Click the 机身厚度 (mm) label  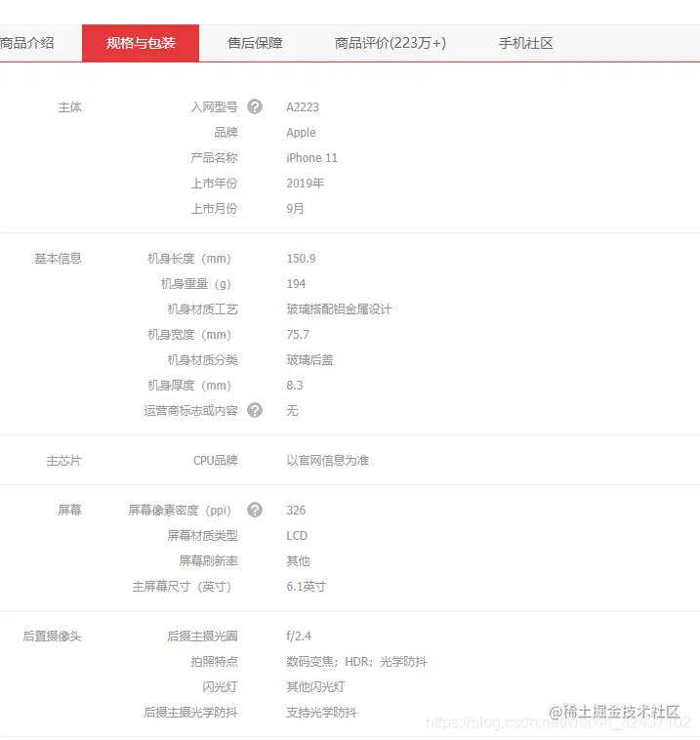tap(189, 386)
